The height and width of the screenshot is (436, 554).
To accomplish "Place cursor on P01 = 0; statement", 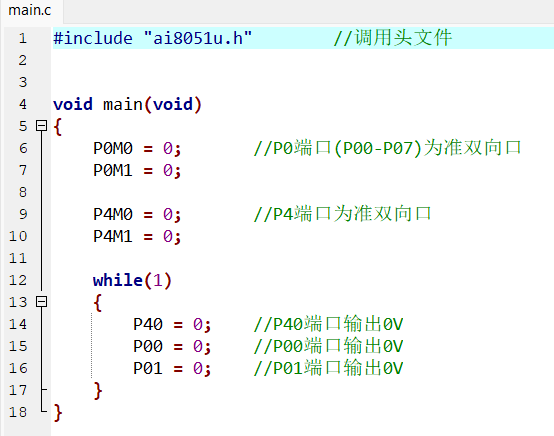I will (172, 369).
